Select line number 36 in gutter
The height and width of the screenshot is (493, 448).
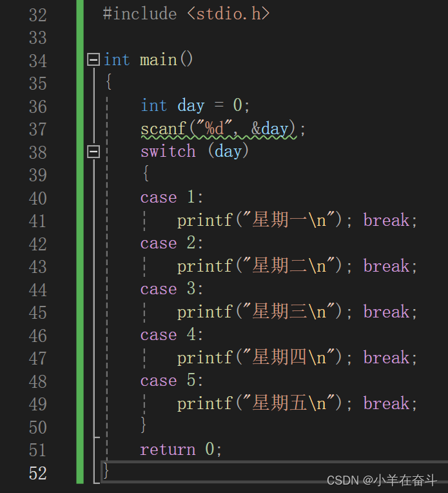37,106
